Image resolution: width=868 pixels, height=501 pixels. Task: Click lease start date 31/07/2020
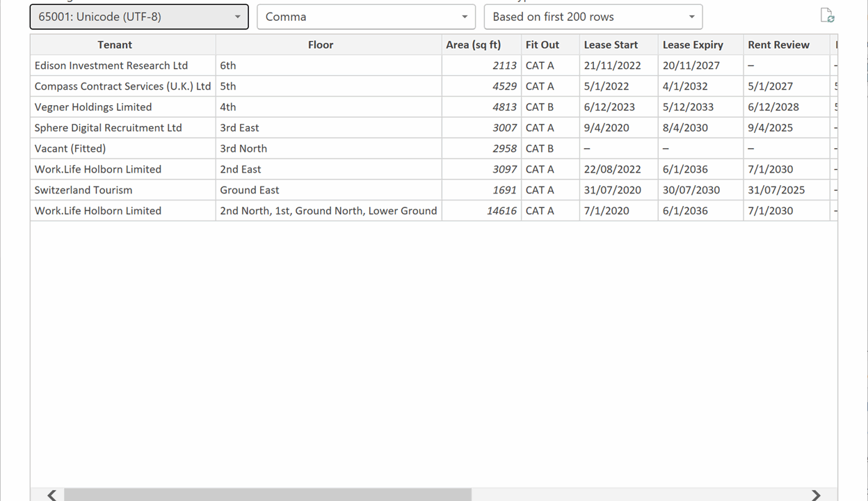pos(618,190)
